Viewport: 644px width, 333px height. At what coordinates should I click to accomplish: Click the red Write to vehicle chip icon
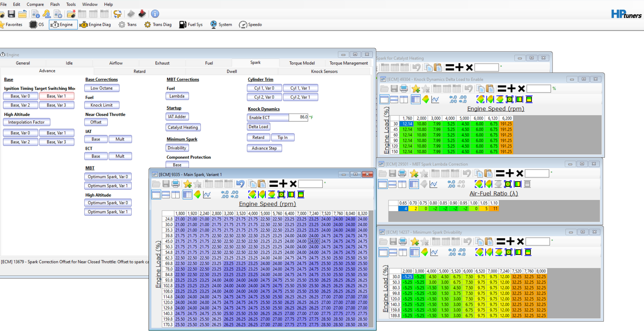[142, 14]
